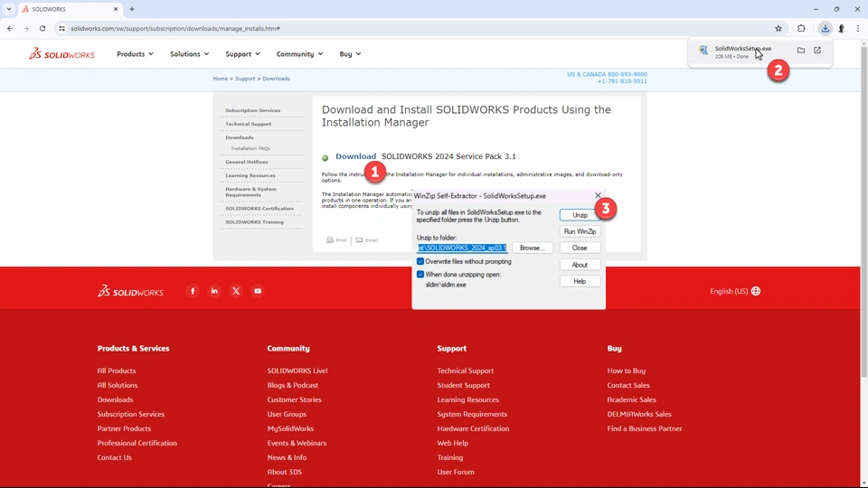Open footer Contact Sales link
This screenshot has width=868, height=488.
click(628, 385)
